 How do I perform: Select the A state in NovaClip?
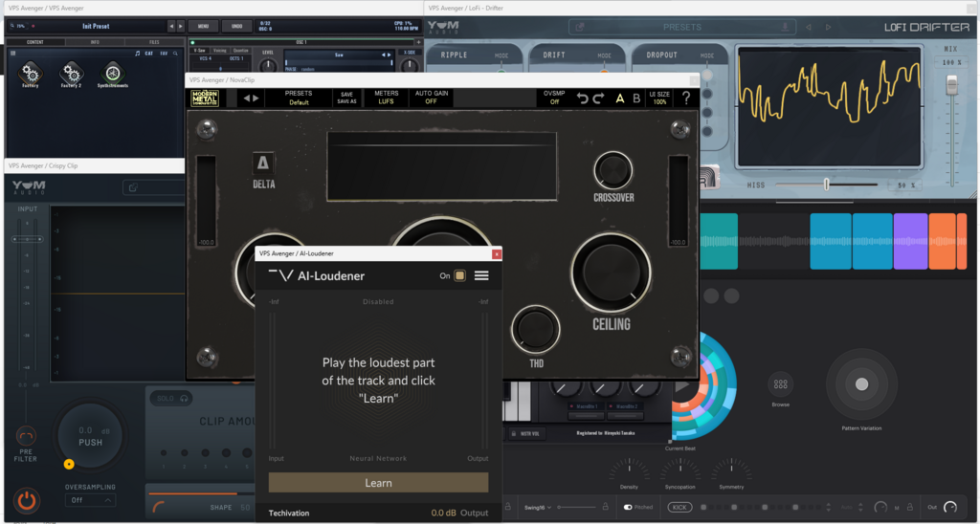[620, 98]
